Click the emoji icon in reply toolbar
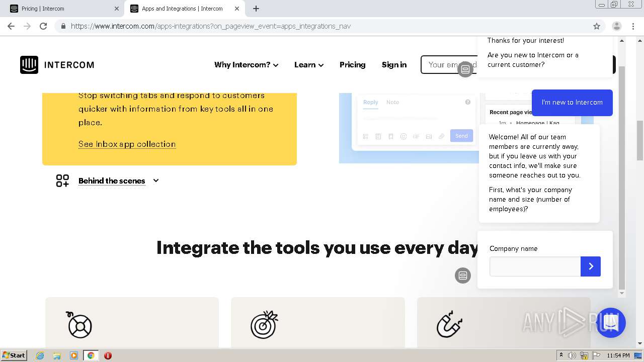Image resolution: width=644 pixels, height=362 pixels. [x=404, y=136]
